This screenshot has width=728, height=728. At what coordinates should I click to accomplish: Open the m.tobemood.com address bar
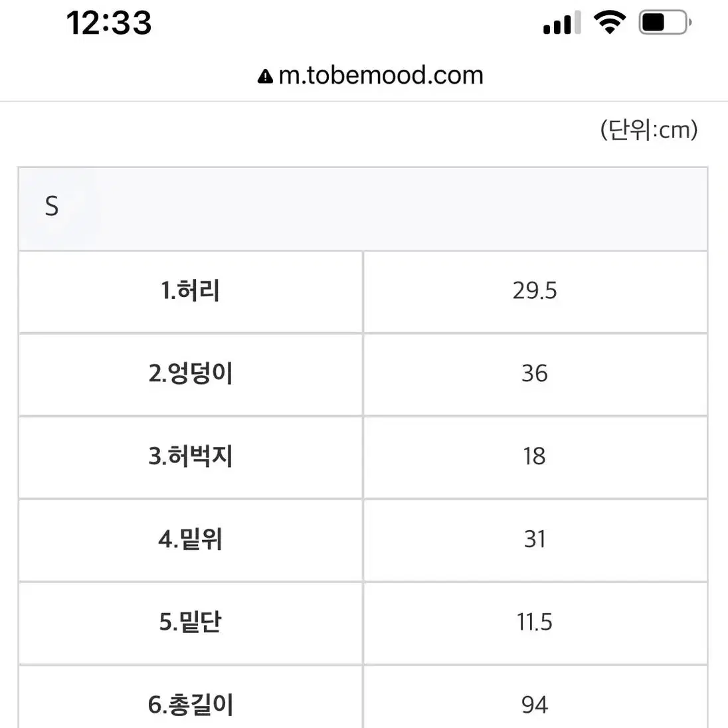click(371, 76)
